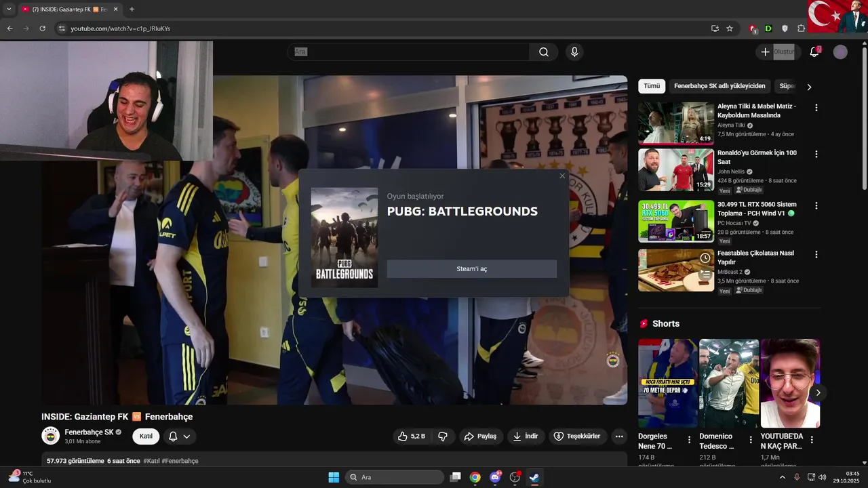868x488 pixels.
Task: Open the weather widget 11°C Çok bulutlu
Action: (x=30, y=477)
